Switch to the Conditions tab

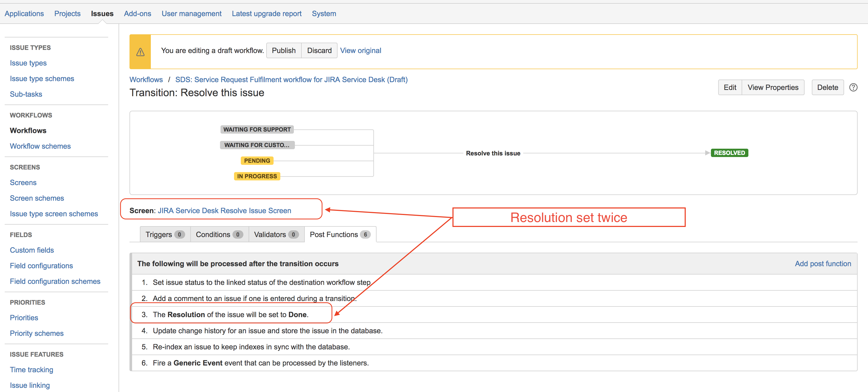pyautogui.click(x=219, y=234)
